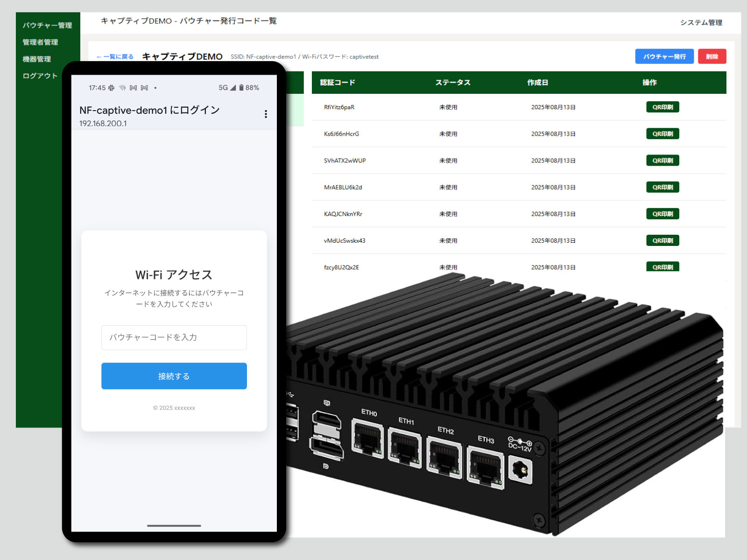Click the red 削除 button
747x560 pixels.
pos(712,56)
